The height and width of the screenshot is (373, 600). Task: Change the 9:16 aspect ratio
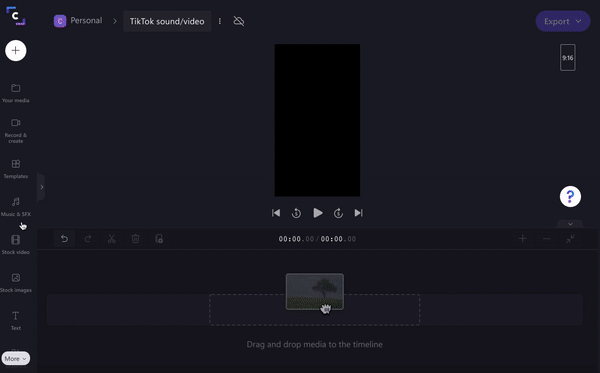pyautogui.click(x=567, y=58)
